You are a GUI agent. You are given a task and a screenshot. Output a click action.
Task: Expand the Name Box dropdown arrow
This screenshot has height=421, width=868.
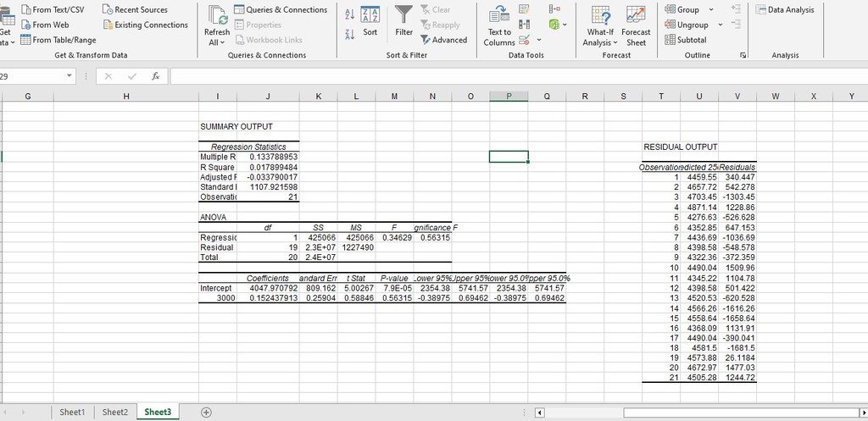[69, 76]
